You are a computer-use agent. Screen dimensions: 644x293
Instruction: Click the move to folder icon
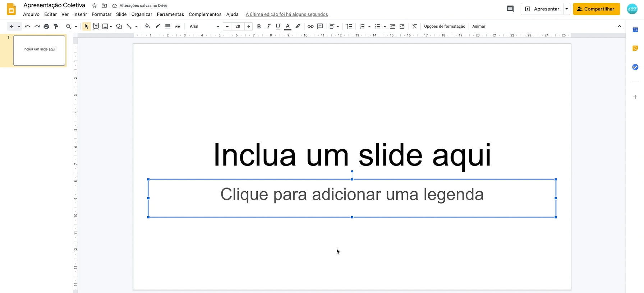[104, 5]
